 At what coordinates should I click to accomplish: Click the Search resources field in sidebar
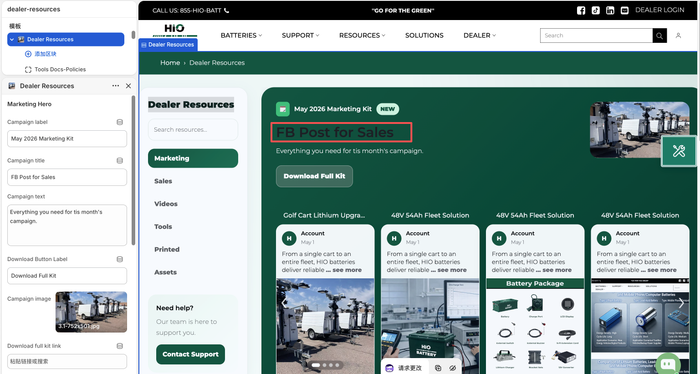point(193,130)
